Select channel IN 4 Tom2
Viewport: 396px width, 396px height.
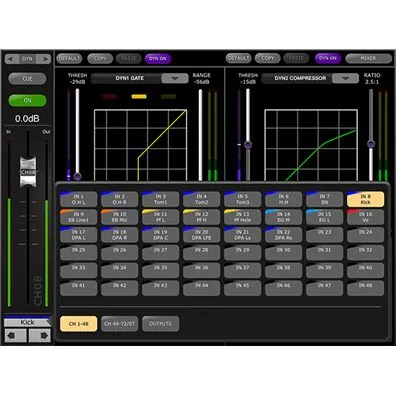pyautogui.click(x=201, y=199)
